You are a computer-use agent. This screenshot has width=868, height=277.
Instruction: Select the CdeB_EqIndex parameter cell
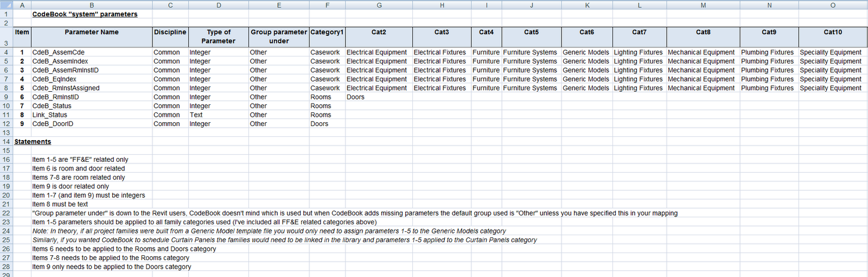pos(92,79)
